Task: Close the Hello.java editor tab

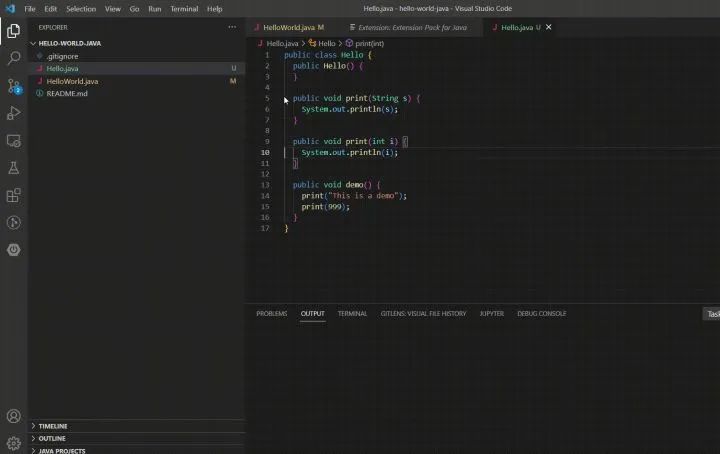Action: (548, 27)
